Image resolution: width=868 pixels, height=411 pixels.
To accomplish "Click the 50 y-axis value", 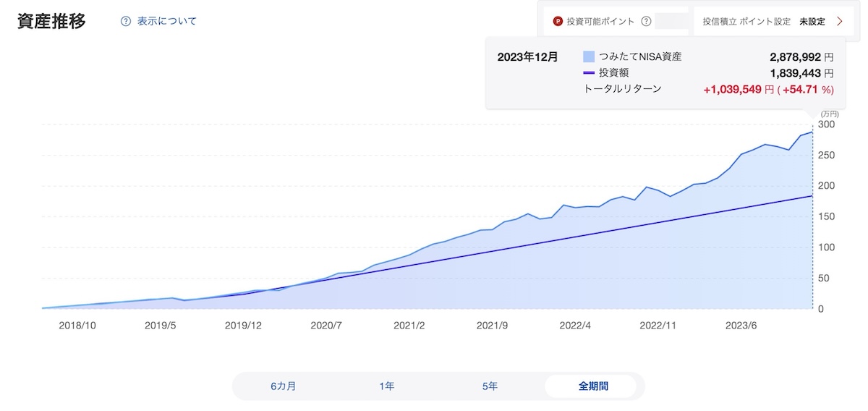I will [825, 278].
